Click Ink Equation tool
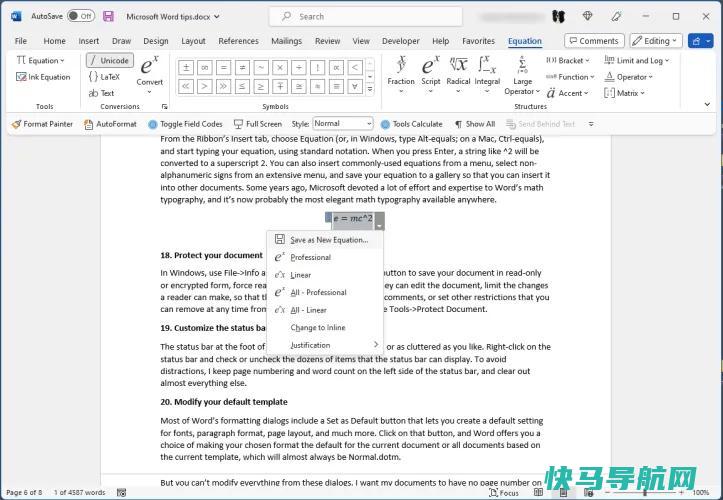Screen dimensions: 723x500 tap(43, 77)
